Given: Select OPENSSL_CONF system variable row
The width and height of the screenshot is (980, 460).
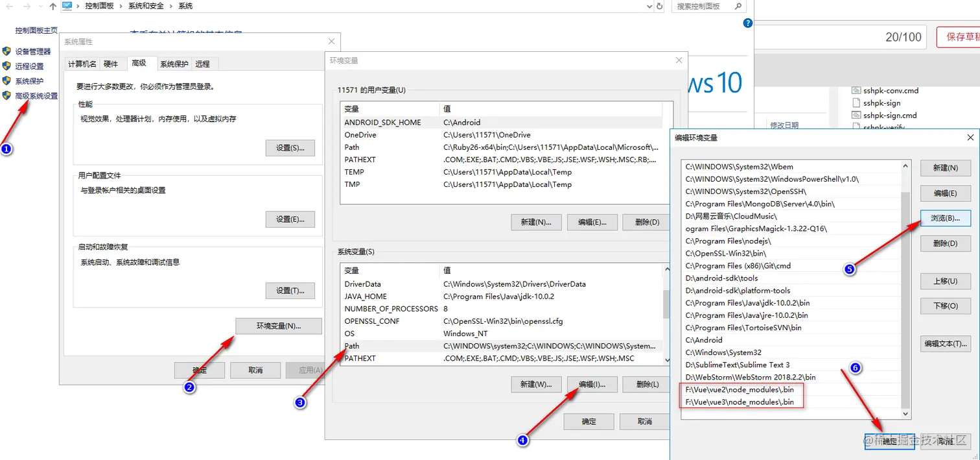Looking at the screenshot, I should coord(502,321).
